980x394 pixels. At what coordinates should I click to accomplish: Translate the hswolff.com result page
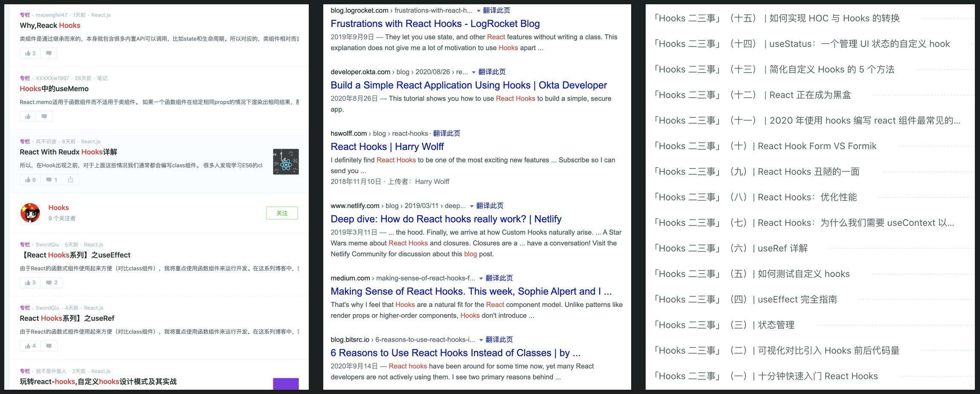coord(447,133)
